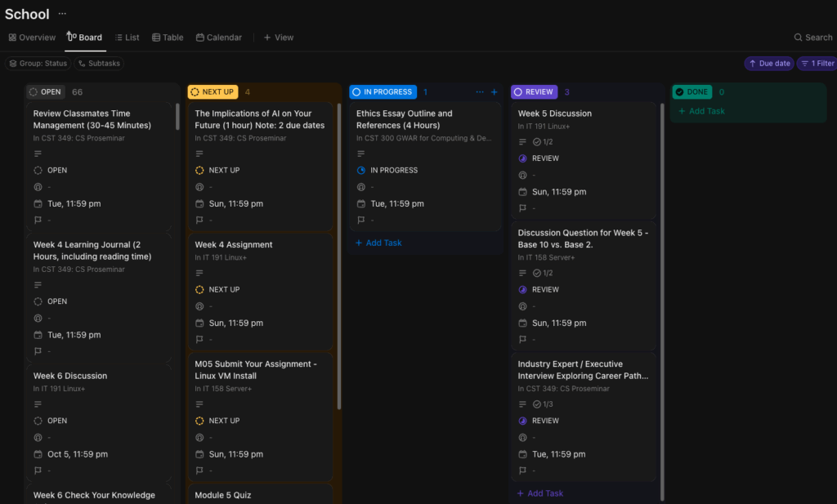Open NEXT UP status dropdown on Week 4 Assignment
The height and width of the screenshot is (504, 837).
click(217, 289)
